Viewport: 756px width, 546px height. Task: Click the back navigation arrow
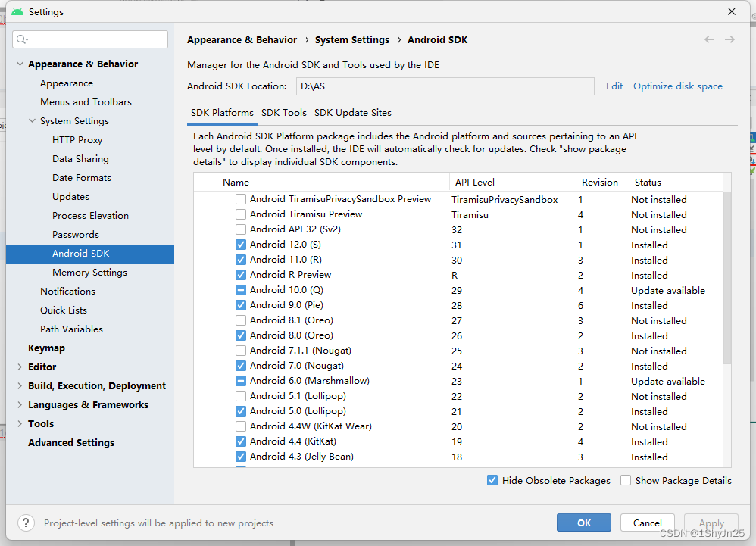pyautogui.click(x=709, y=39)
